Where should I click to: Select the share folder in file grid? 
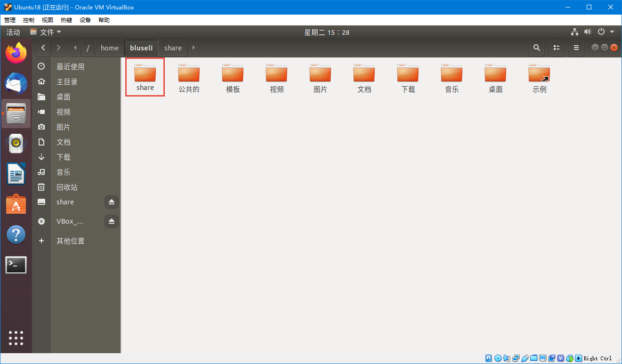(145, 77)
